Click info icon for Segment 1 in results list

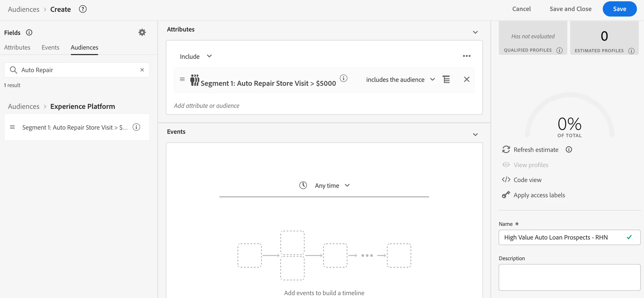click(x=136, y=127)
